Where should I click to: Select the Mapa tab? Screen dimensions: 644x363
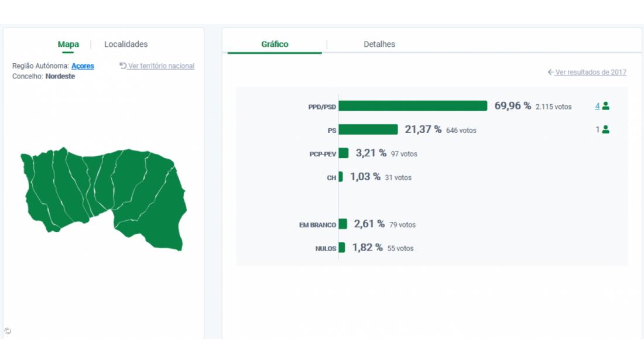(68, 44)
